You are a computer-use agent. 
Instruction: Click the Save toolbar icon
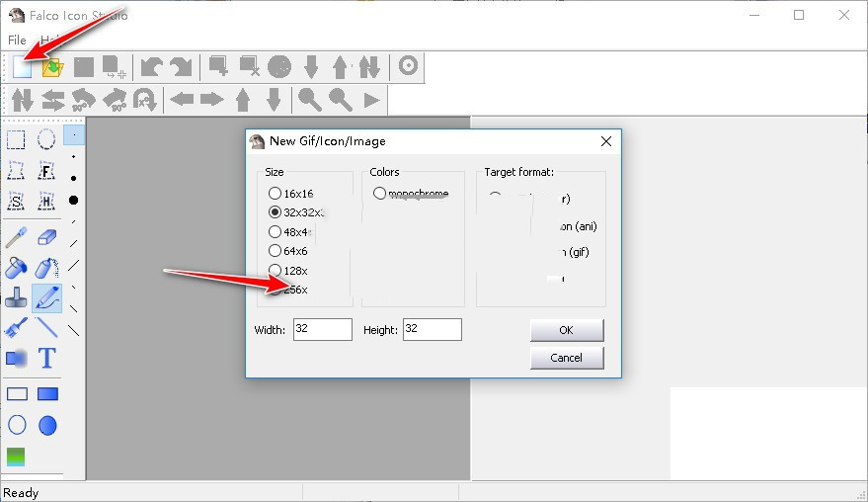point(84,67)
